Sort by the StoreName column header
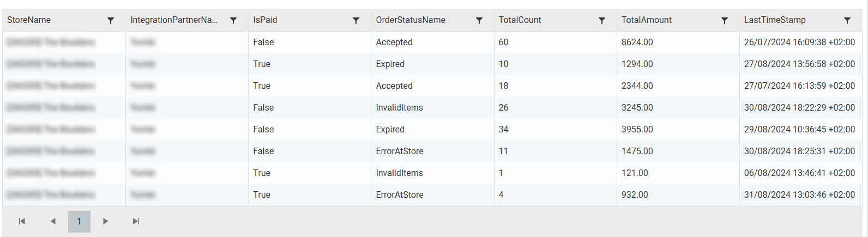This screenshot has width=868, height=237. coord(29,20)
